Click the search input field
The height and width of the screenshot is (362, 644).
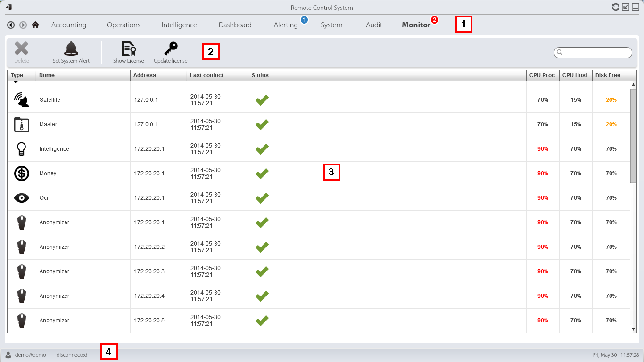593,52
